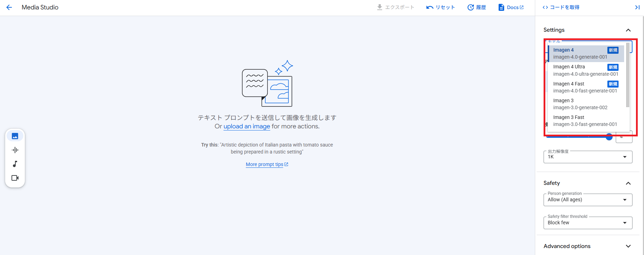Open the More prompt tips link
The height and width of the screenshot is (255, 644).
pos(267,164)
